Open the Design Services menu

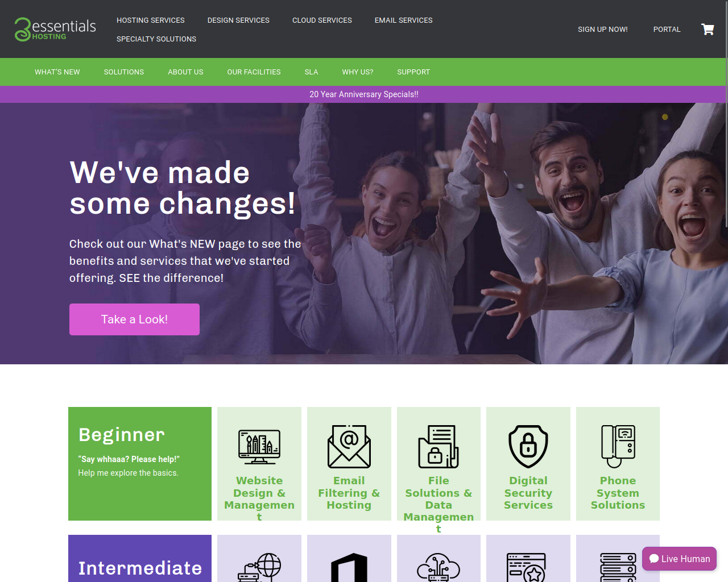point(238,20)
